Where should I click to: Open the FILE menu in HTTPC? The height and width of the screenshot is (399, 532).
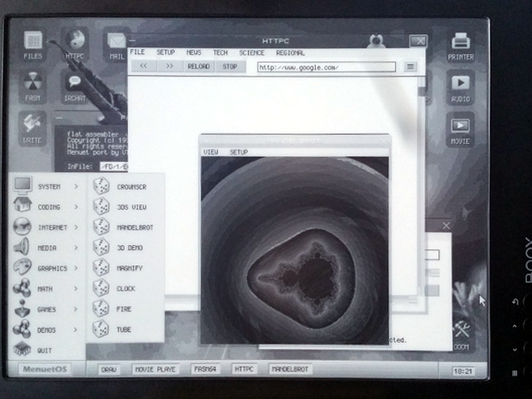click(137, 52)
